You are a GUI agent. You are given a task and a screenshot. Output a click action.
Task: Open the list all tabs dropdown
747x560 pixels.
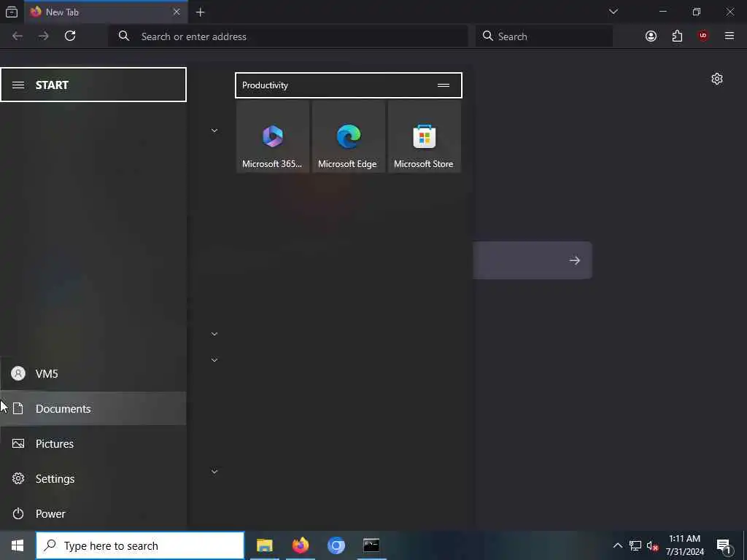tap(614, 12)
